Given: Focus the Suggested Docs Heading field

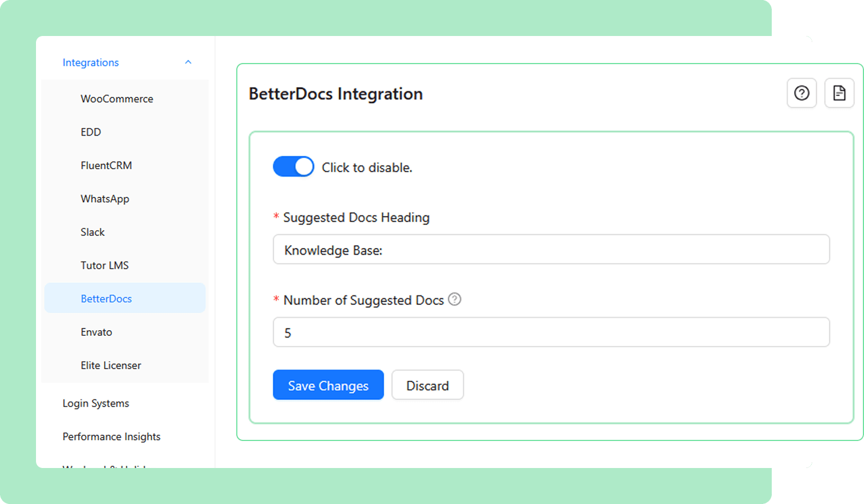Looking at the screenshot, I should 551,249.
